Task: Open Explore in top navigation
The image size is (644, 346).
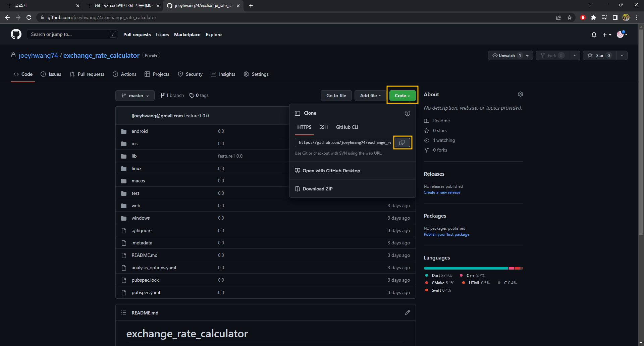Action: click(214, 35)
